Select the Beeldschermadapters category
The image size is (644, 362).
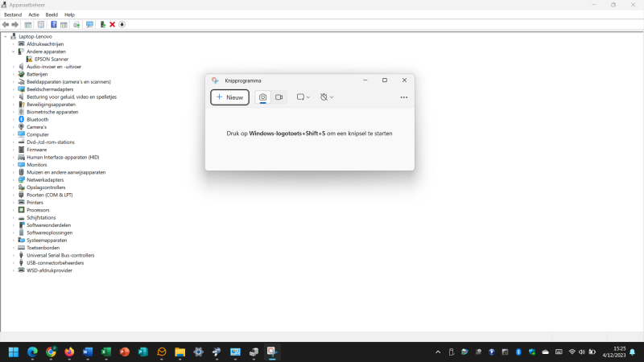pyautogui.click(x=49, y=89)
